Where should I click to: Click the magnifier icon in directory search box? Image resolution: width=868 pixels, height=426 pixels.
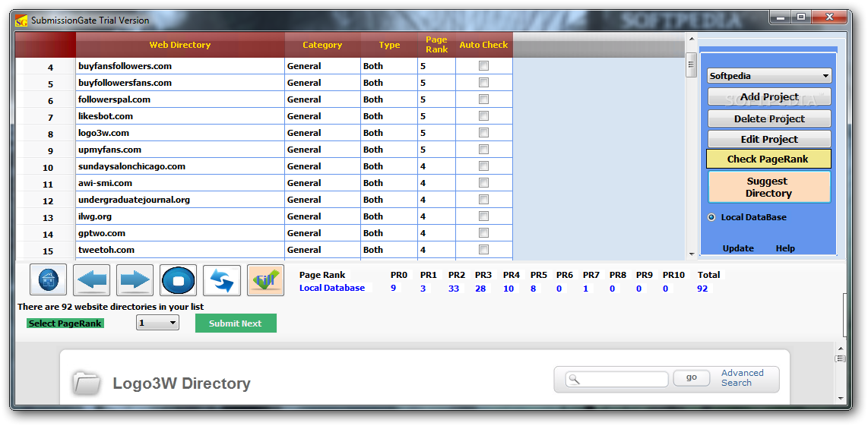click(x=574, y=380)
